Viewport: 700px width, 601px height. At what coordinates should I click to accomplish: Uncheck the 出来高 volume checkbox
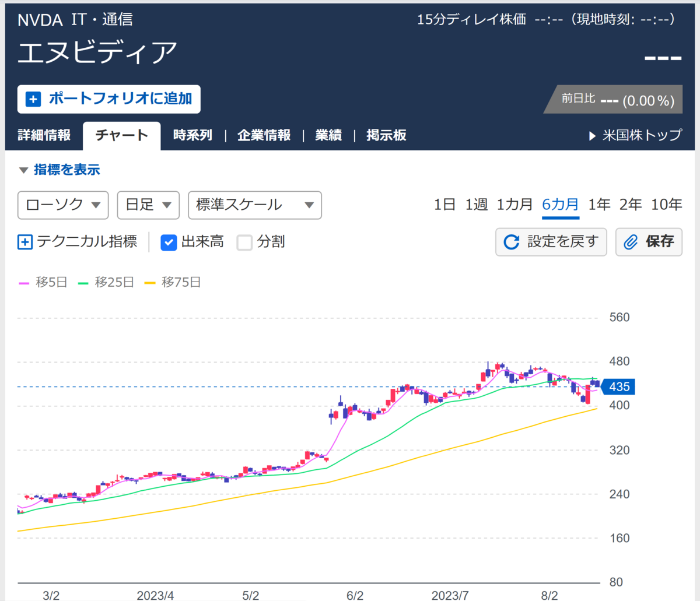(x=169, y=242)
